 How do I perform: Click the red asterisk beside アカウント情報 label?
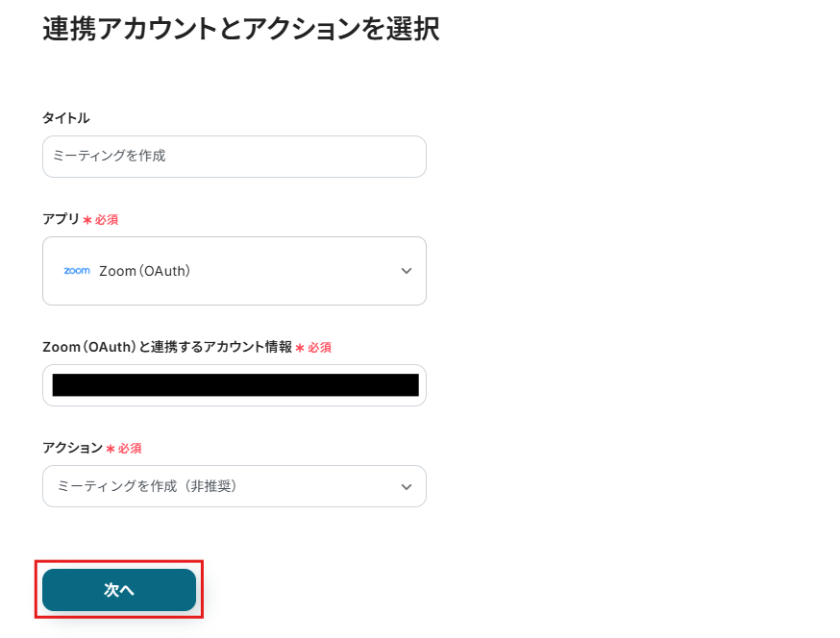pos(300,348)
